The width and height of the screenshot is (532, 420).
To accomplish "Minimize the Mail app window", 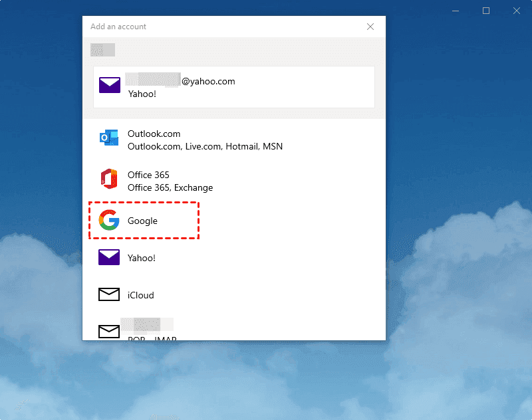I will pos(456,11).
